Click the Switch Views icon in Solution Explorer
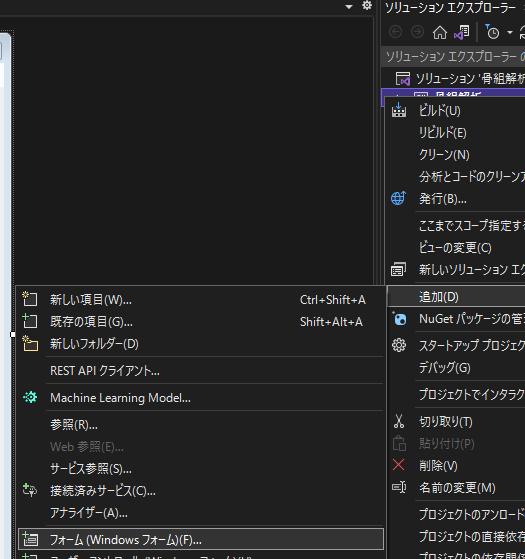This screenshot has width=525, height=559. tap(461, 32)
